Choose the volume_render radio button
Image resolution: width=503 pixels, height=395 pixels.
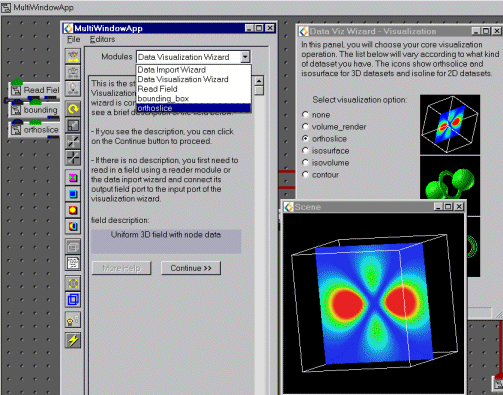[305, 127]
